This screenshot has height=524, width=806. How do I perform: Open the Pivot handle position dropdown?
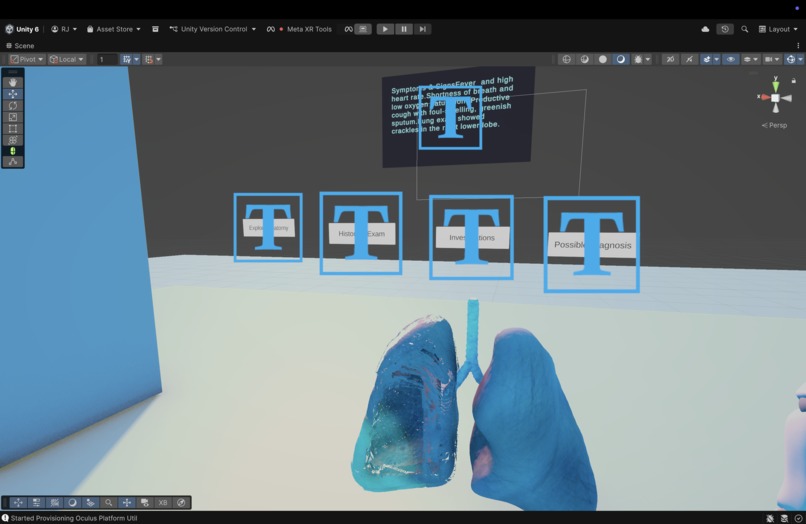pyautogui.click(x=27, y=59)
